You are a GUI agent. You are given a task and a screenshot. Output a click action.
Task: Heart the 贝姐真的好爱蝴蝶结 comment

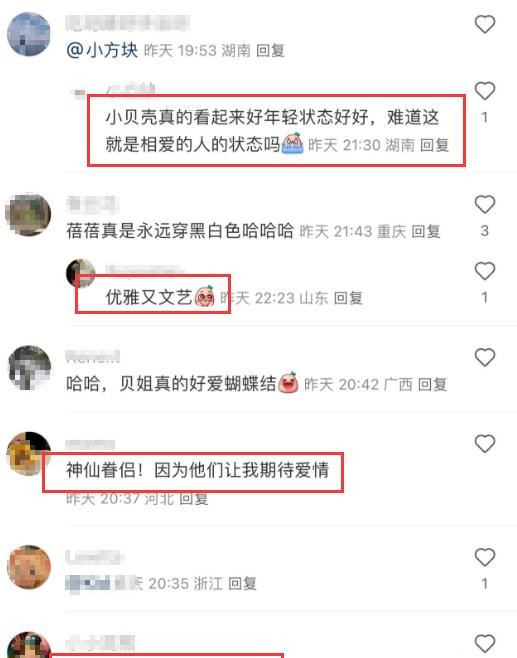tap(485, 358)
